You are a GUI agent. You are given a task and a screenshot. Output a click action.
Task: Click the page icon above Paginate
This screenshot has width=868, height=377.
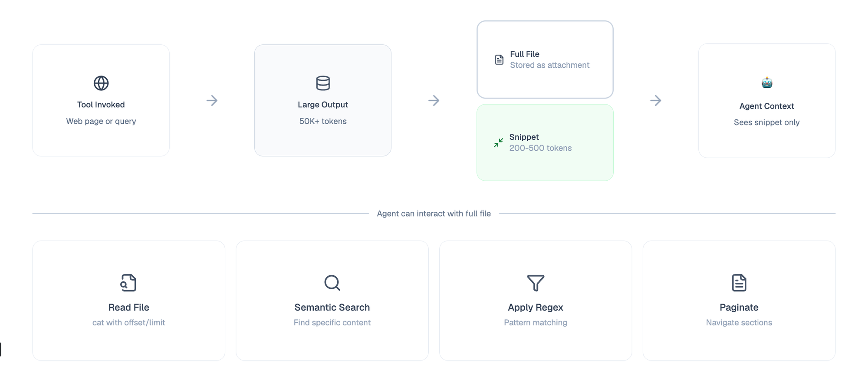[739, 283]
